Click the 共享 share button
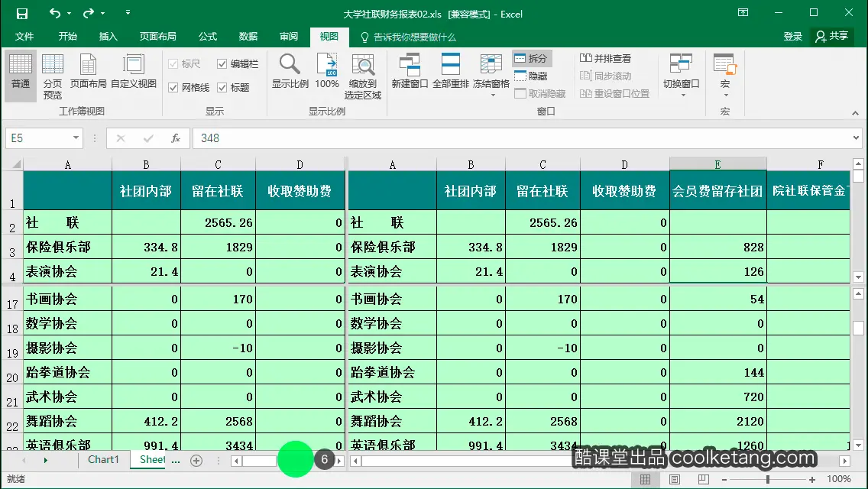This screenshot has width=868, height=489. (832, 37)
